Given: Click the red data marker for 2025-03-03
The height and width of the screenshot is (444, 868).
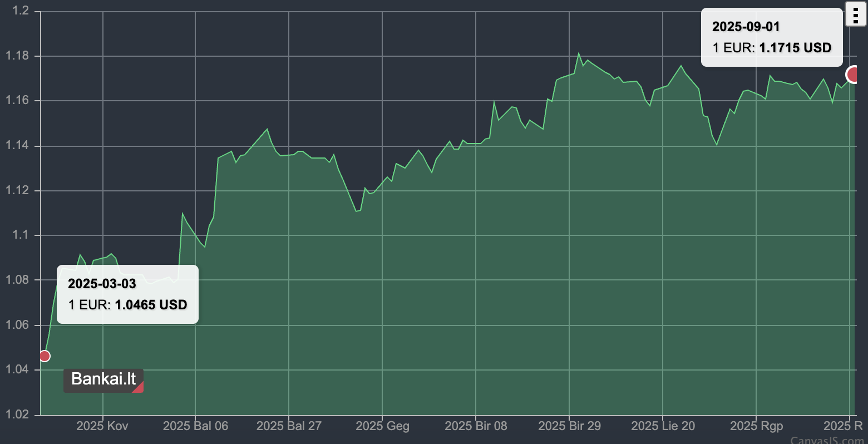Looking at the screenshot, I should click(x=45, y=356).
